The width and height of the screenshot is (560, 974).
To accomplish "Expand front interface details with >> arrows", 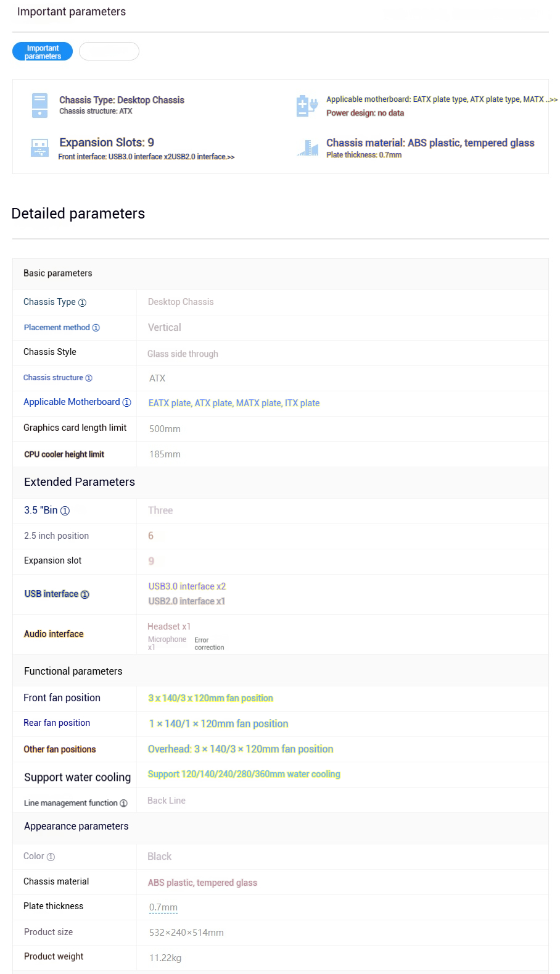I will 231,157.
